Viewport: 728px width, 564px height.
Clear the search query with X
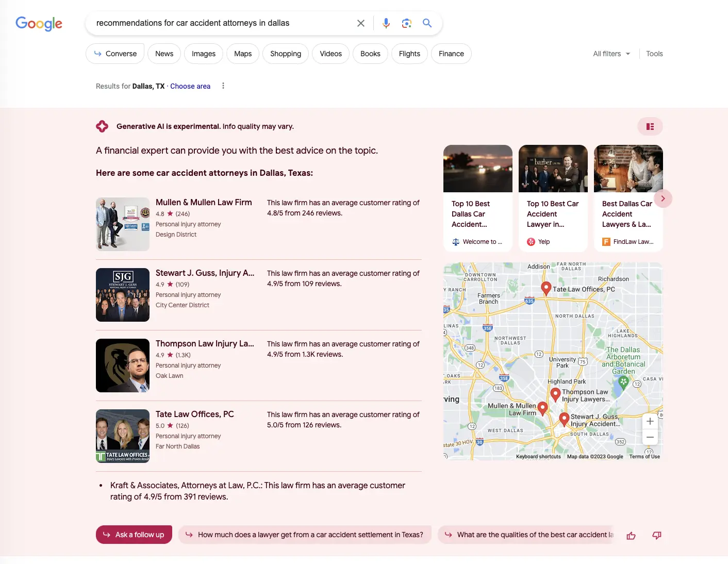pyautogui.click(x=361, y=23)
